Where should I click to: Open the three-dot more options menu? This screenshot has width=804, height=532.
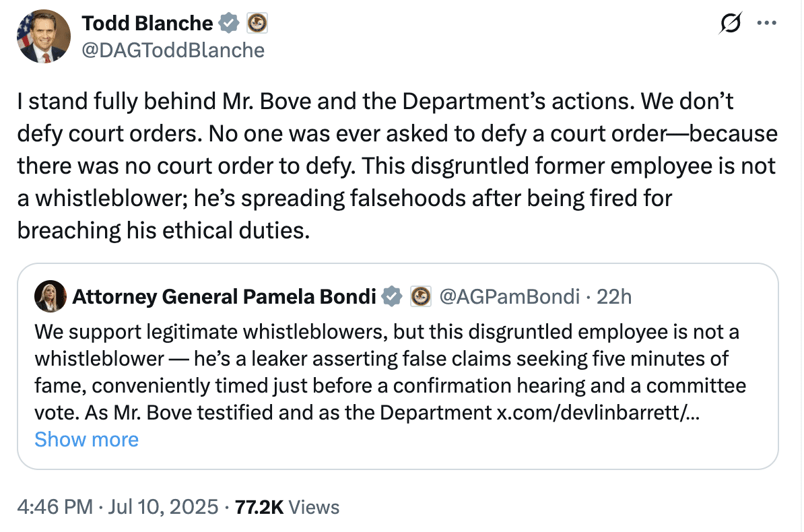click(766, 23)
